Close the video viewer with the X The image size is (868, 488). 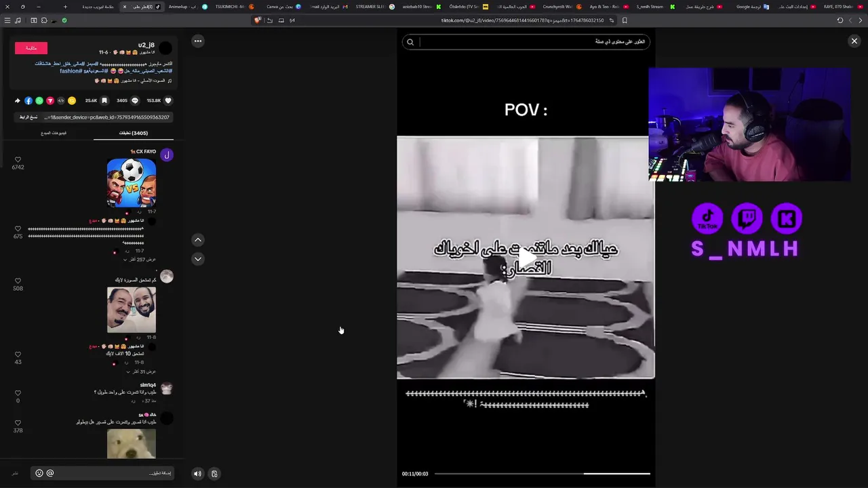854,41
